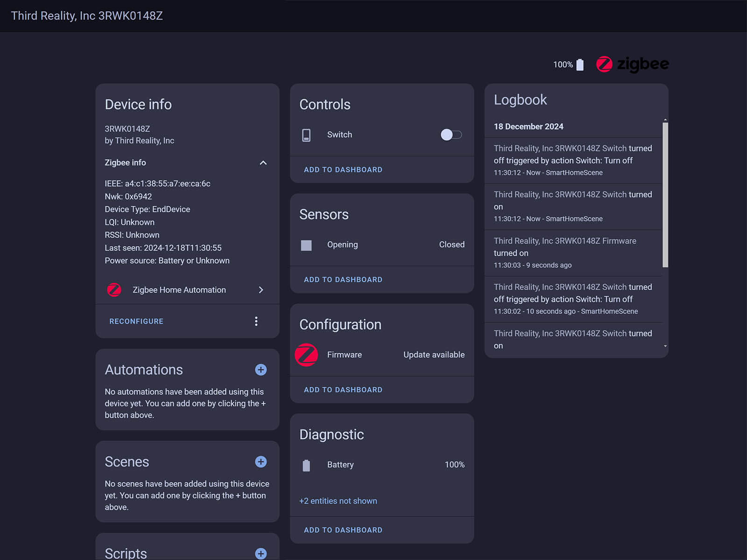Open Zigbee Home Automation integration chevron
This screenshot has width=747, height=560.
(261, 290)
